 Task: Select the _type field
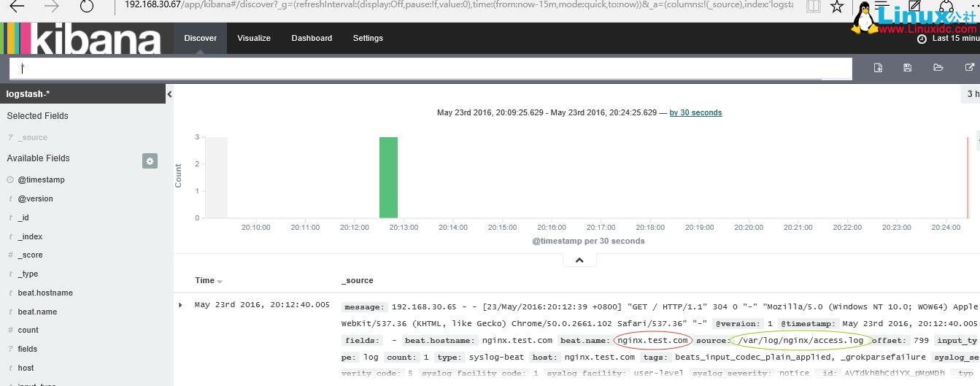point(28,274)
